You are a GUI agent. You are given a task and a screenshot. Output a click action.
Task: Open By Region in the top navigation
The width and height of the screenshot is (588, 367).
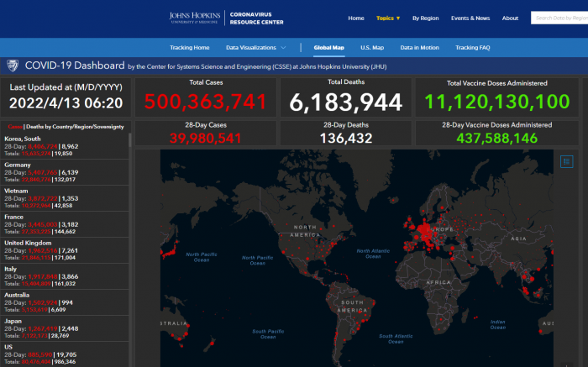425,18
